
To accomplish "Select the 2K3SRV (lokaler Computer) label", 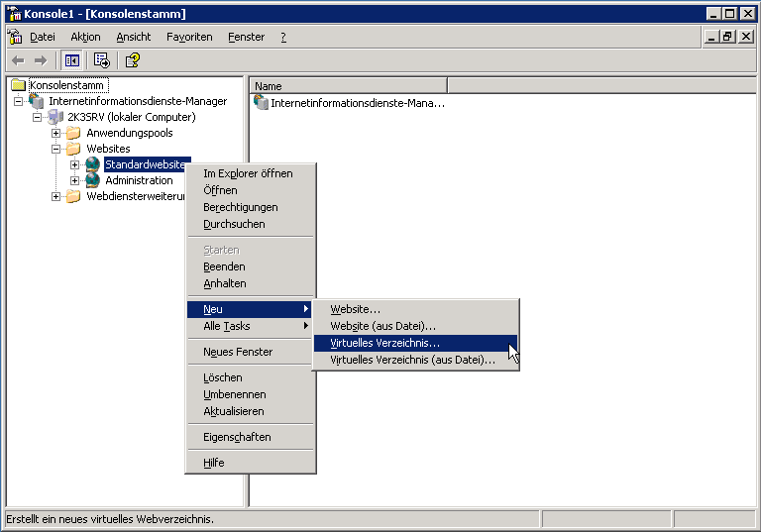I will 132,117.
